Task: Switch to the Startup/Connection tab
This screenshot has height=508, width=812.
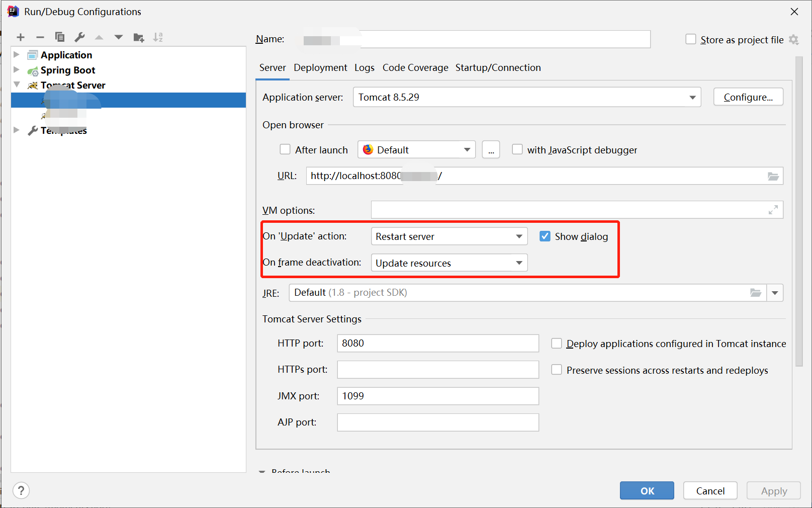Action: pyautogui.click(x=498, y=68)
